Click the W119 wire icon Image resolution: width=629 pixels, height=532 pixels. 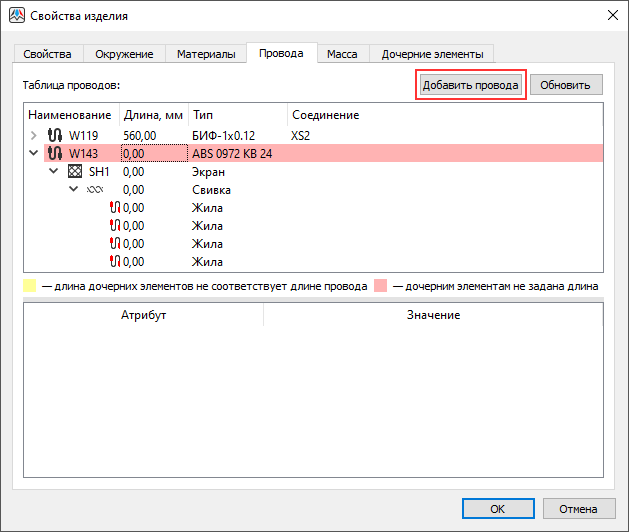click(55, 135)
